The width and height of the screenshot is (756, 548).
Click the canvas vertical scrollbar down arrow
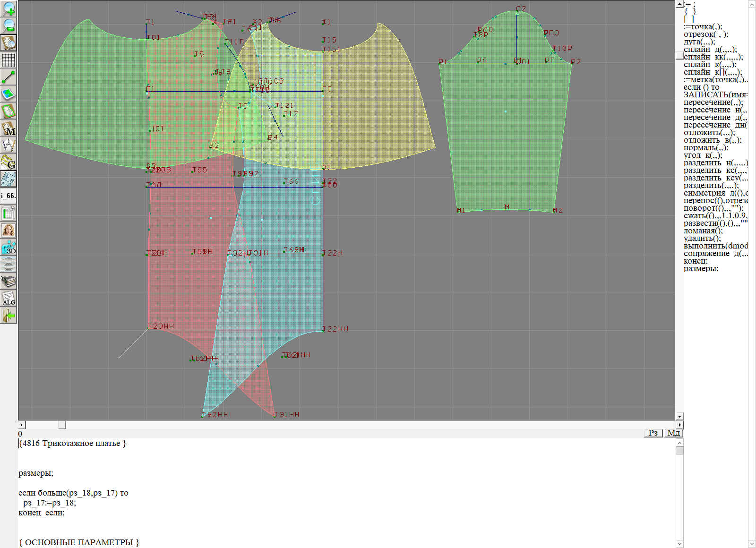point(679,416)
